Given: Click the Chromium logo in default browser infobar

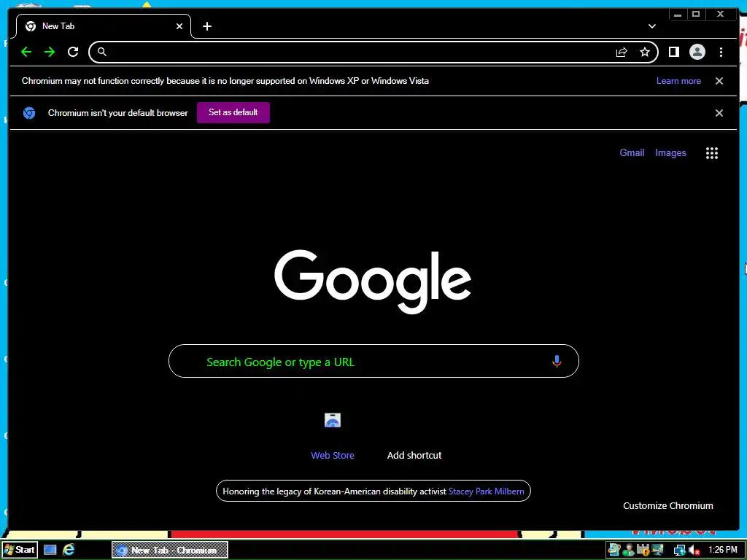Looking at the screenshot, I should pyautogui.click(x=29, y=113).
